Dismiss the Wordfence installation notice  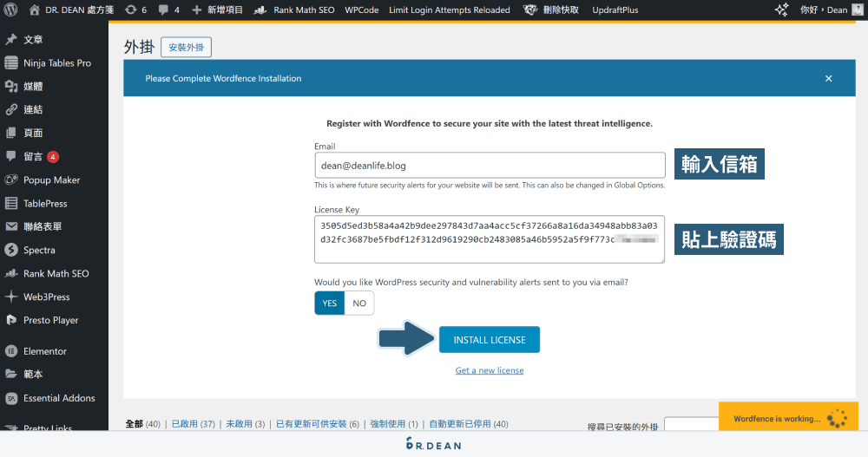[x=829, y=79]
